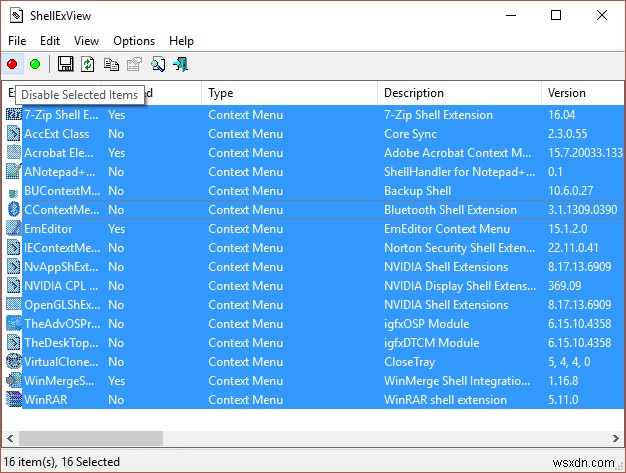This screenshot has height=473, width=626.
Task: Click the Context Menu type in EmEditor row
Action: coord(246,229)
